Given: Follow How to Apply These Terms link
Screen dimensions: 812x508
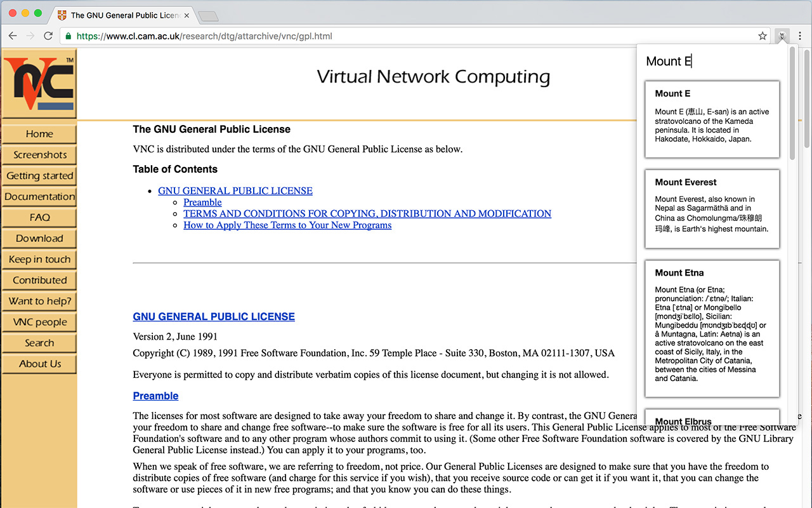Looking at the screenshot, I should click(x=287, y=225).
